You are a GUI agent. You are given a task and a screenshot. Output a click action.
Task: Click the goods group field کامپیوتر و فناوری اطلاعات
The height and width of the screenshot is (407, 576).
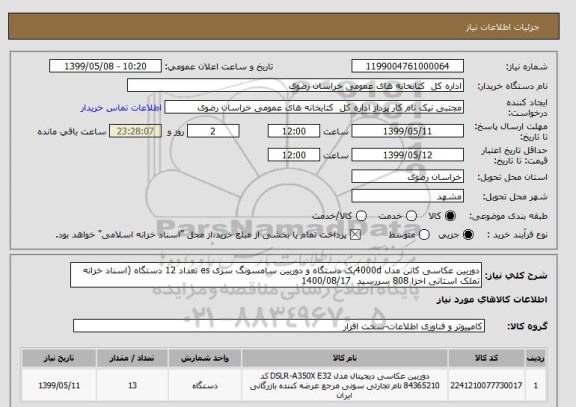[x=279, y=326]
